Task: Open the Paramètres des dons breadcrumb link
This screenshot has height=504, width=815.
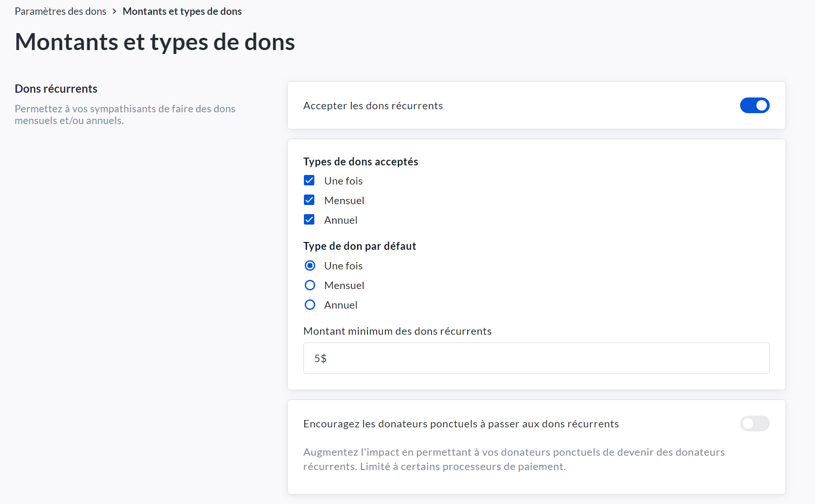Action: pos(61,11)
